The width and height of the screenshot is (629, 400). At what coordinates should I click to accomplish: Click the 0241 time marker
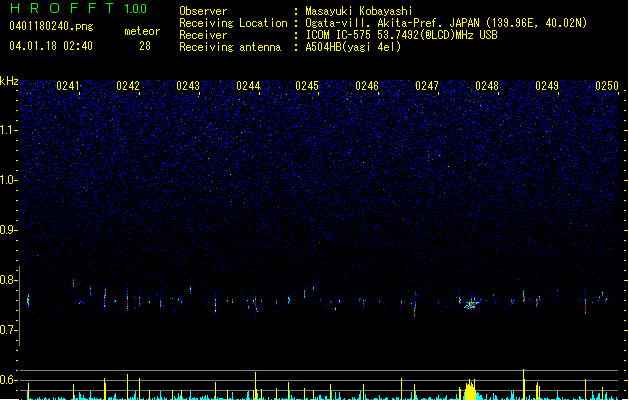coord(68,85)
